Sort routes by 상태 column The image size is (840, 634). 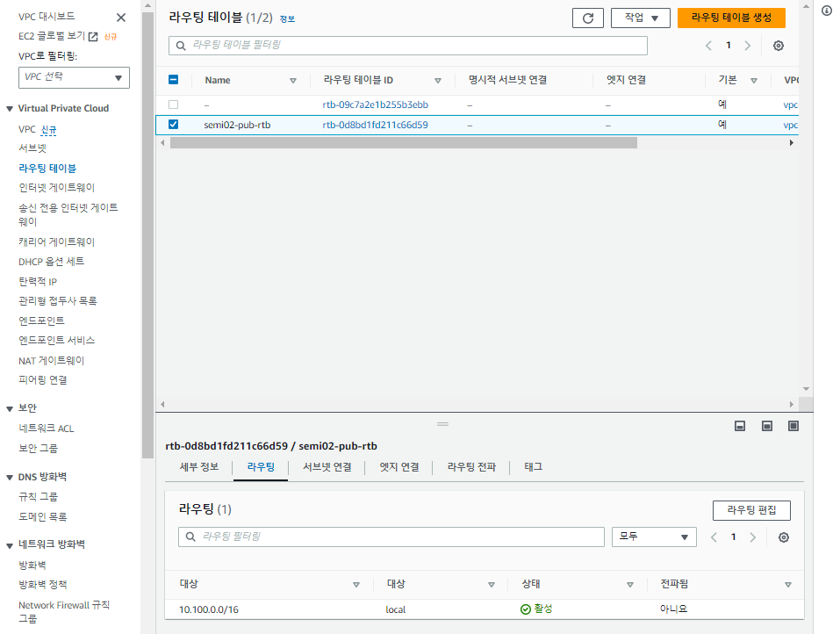[x=630, y=585]
